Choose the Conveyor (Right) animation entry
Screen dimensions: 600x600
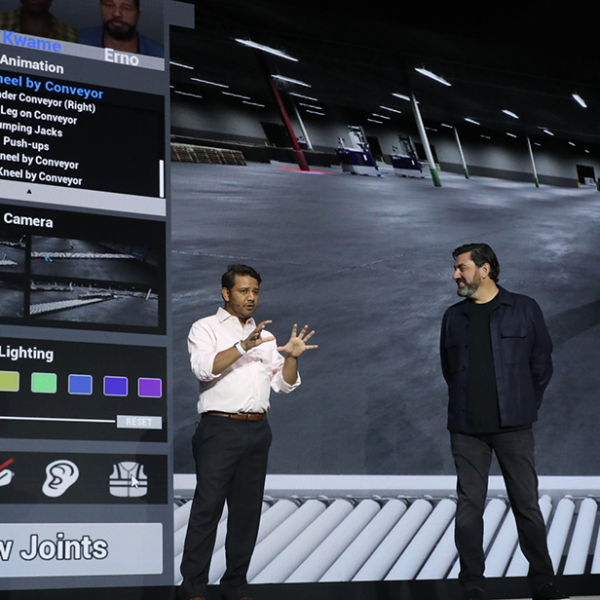[x=48, y=104]
